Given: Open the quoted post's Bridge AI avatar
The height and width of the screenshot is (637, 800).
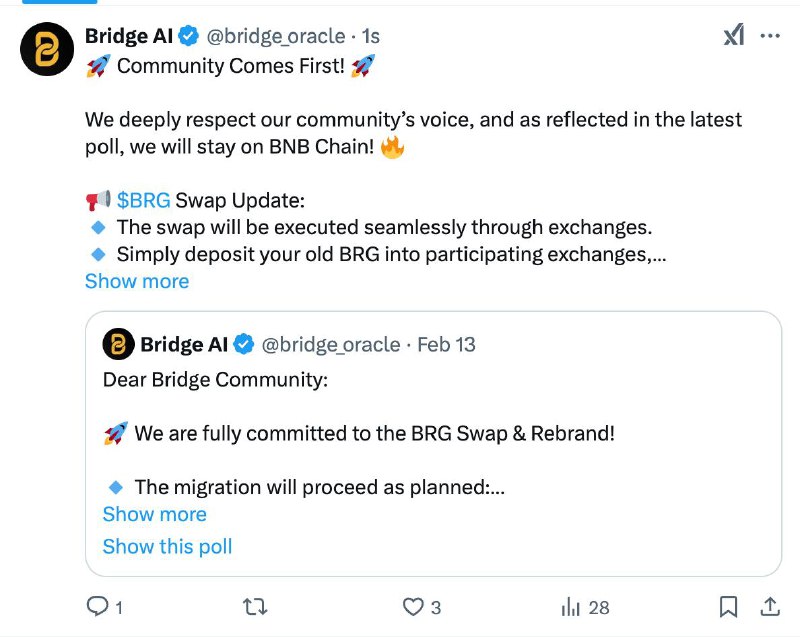Looking at the screenshot, I should click(x=118, y=344).
